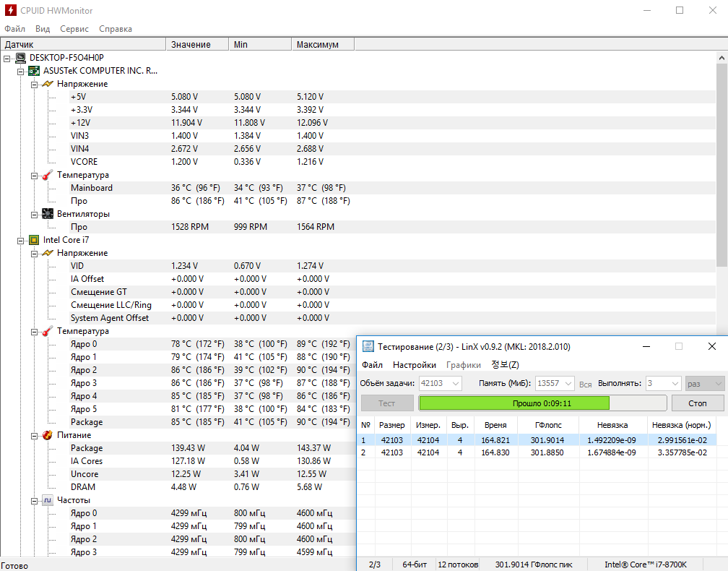Open the Настройки menu in LinX
This screenshot has height=571, width=728.
415,365
